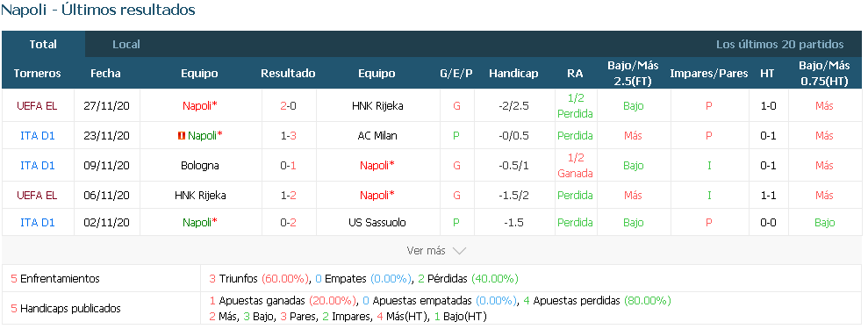This screenshot has width=868, height=329.
Task: Click Napoli in the 09/11/20 Bologna match
Action: pyautogui.click(x=377, y=165)
